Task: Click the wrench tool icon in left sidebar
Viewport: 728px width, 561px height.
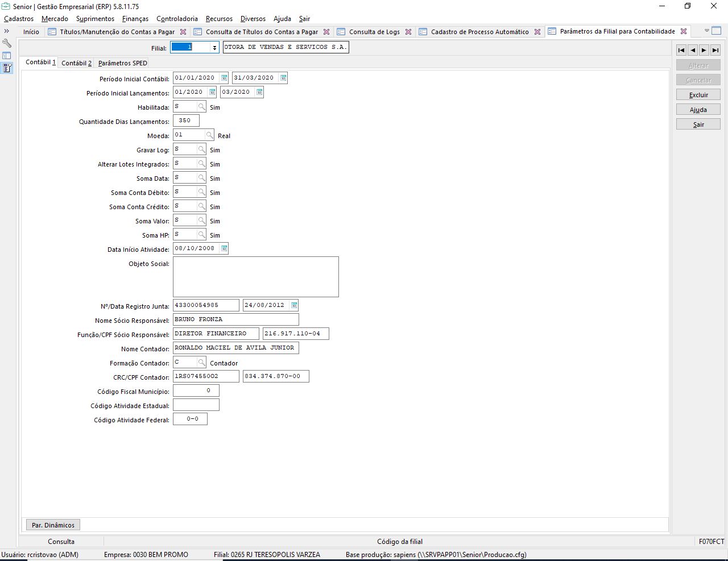Action: coord(7,43)
